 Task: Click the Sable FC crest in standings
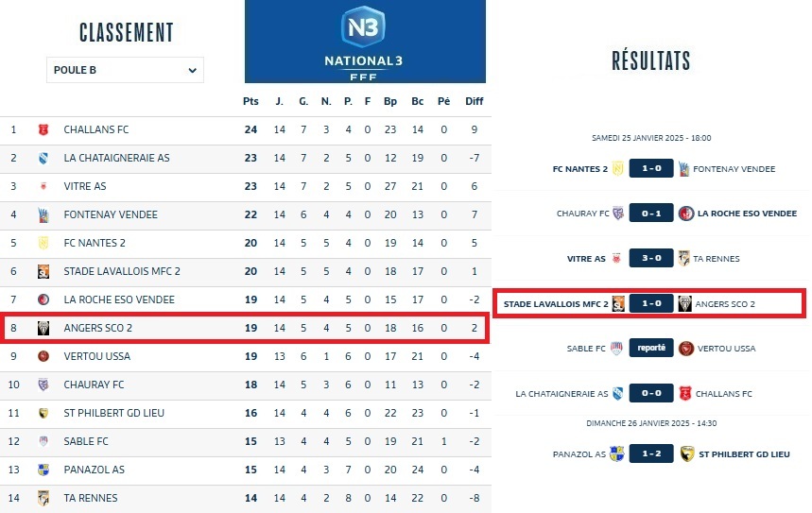(43, 441)
